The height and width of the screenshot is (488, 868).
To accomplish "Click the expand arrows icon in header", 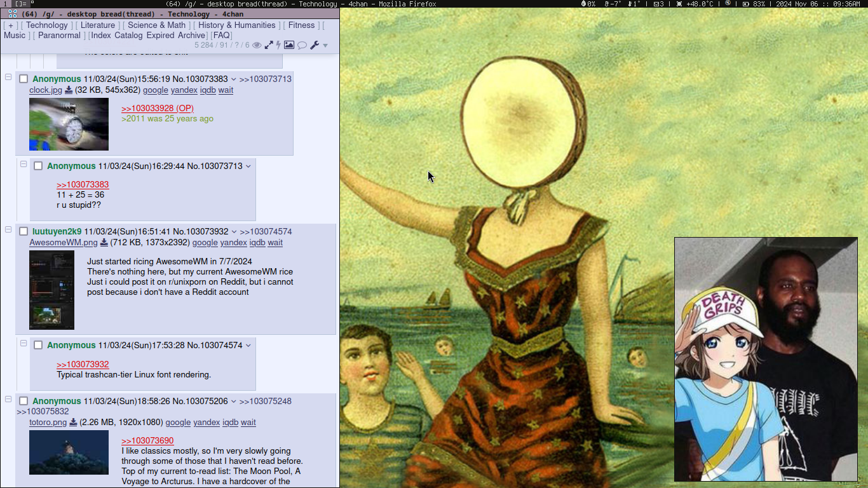I will point(269,45).
